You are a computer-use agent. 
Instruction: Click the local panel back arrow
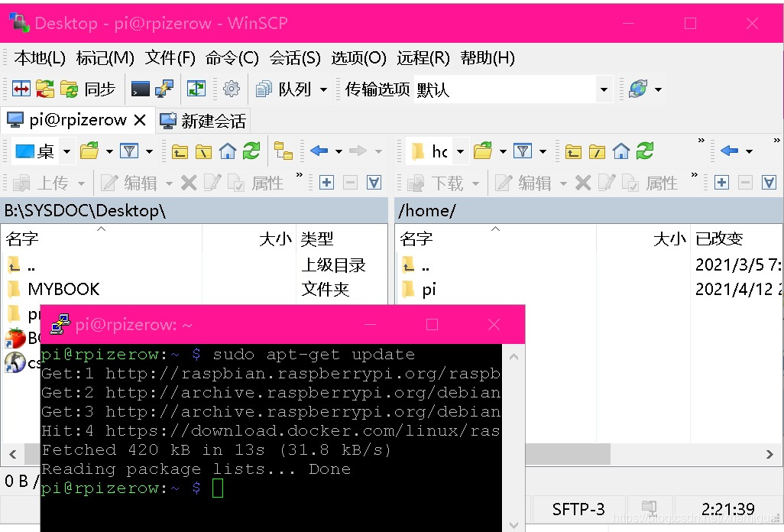click(x=319, y=151)
